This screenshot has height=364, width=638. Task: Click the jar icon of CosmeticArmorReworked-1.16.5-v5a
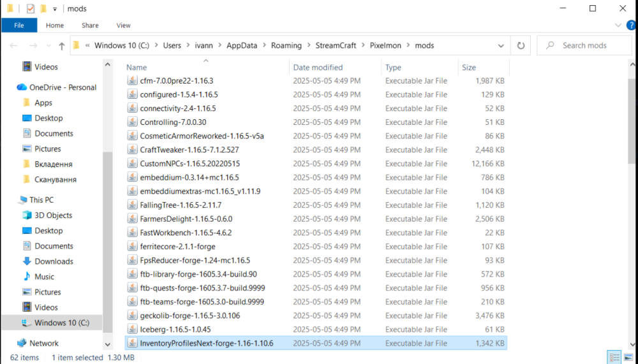click(132, 136)
